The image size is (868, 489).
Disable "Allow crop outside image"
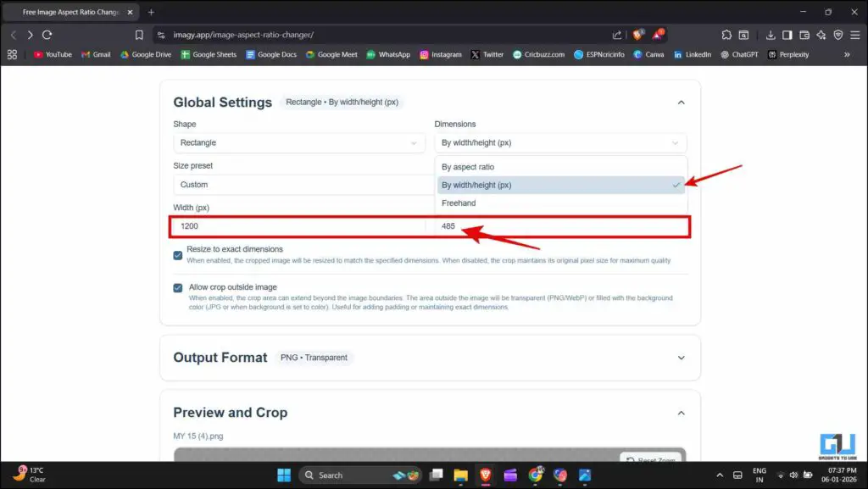point(177,287)
